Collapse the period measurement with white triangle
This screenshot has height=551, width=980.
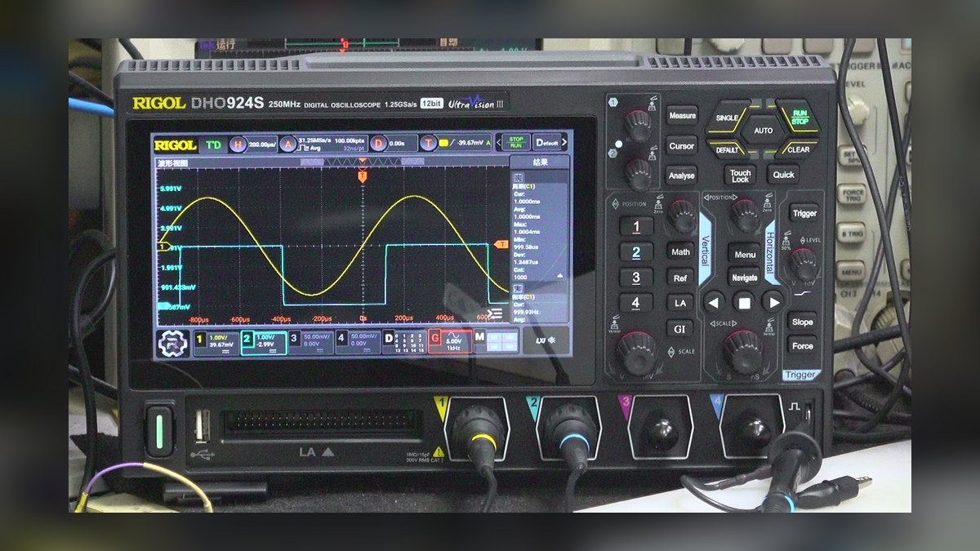tap(560, 276)
